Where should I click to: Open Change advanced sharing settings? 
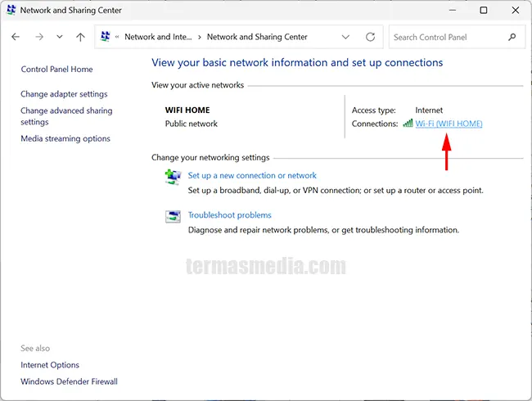click(x=66, y=116)
